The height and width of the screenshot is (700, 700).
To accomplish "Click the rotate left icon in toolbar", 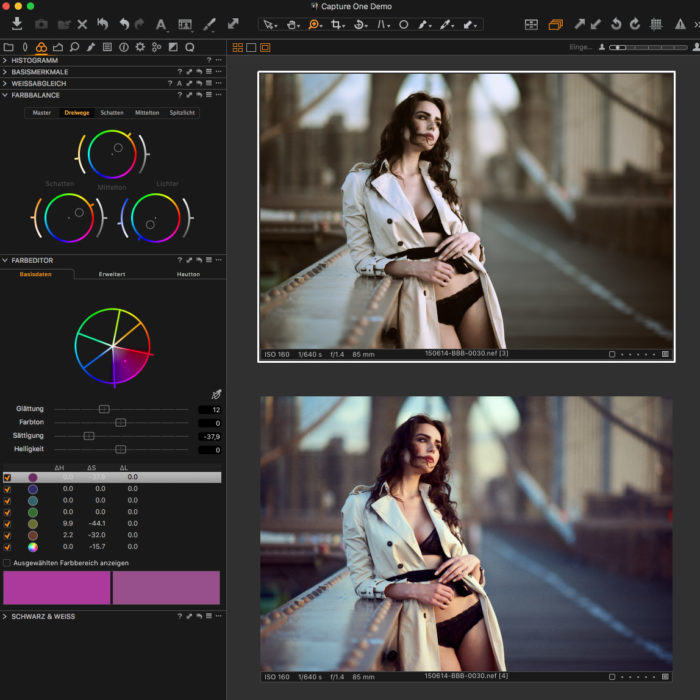I will (616, 24).
